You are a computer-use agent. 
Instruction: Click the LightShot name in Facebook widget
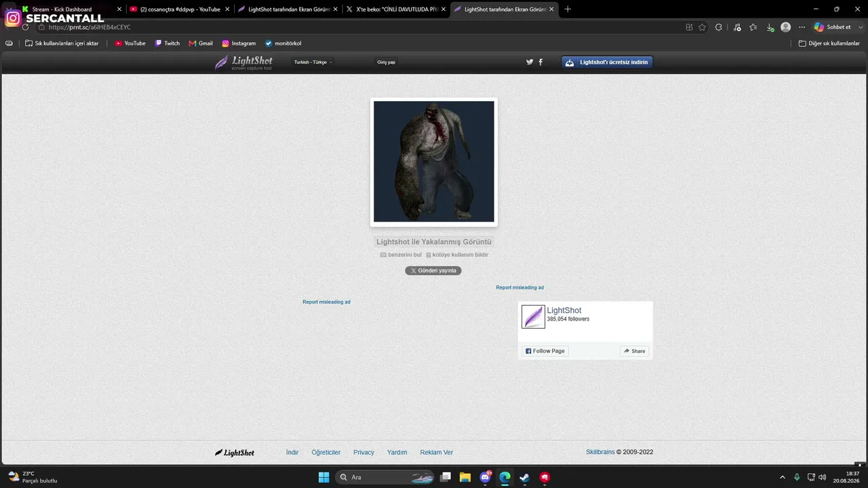[x=564, y=310]
